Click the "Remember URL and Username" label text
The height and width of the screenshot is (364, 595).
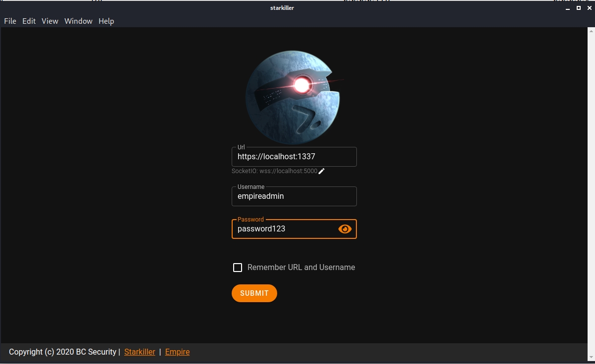[x=301, y=268]
